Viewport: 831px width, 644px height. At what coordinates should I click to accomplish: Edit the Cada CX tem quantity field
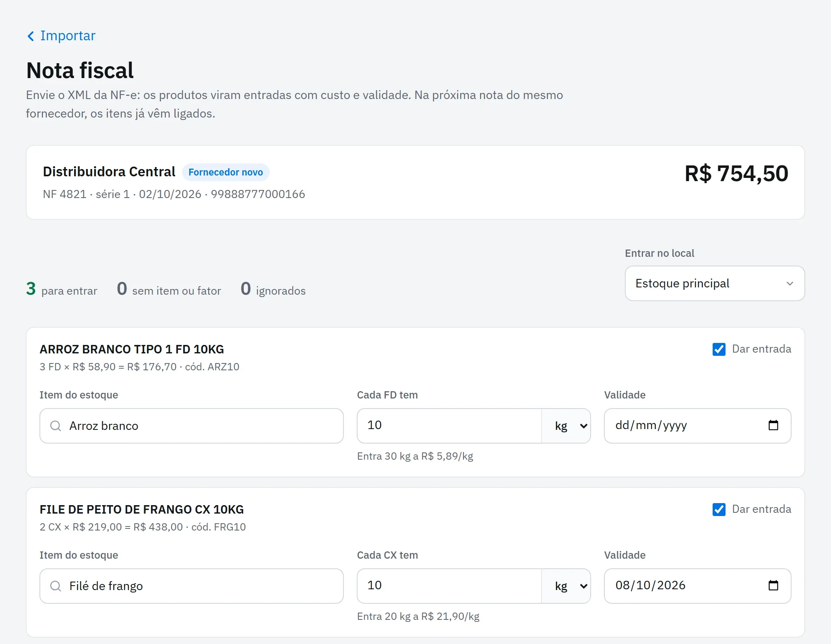coord(449,586)
